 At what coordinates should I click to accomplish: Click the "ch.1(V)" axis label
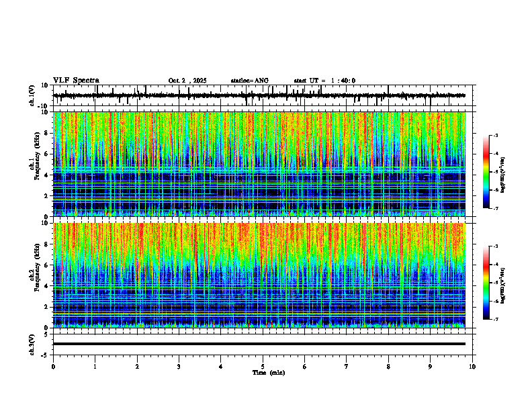click(32, 95)
